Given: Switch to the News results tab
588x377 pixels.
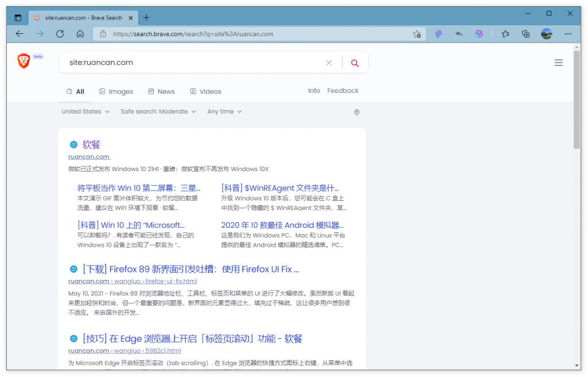Looking at the screenshot, I should click(x=161, y=91).
